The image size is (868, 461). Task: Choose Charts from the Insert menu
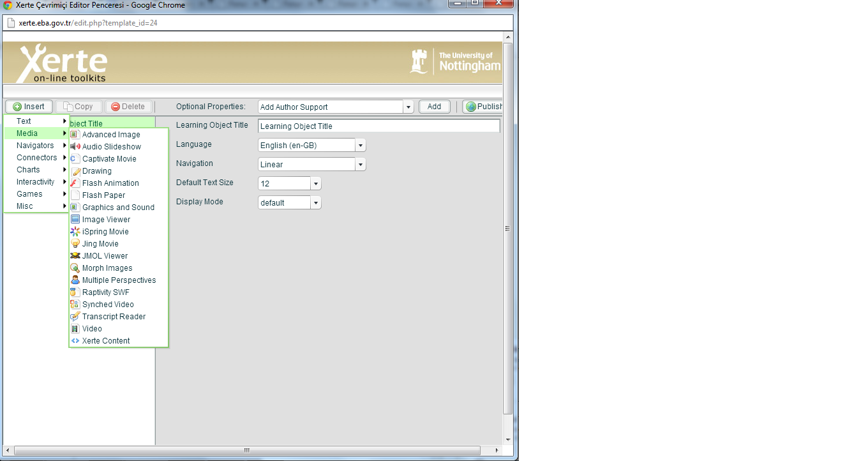(36, 170)
